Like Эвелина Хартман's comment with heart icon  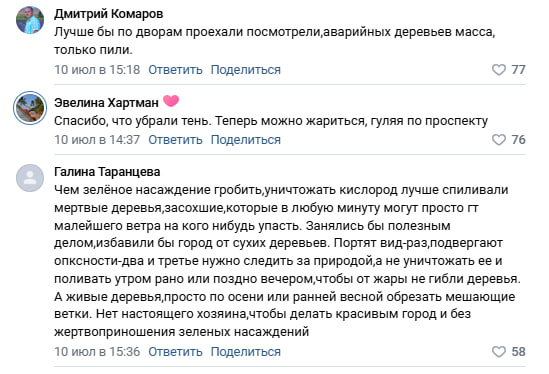pos(499,140)
